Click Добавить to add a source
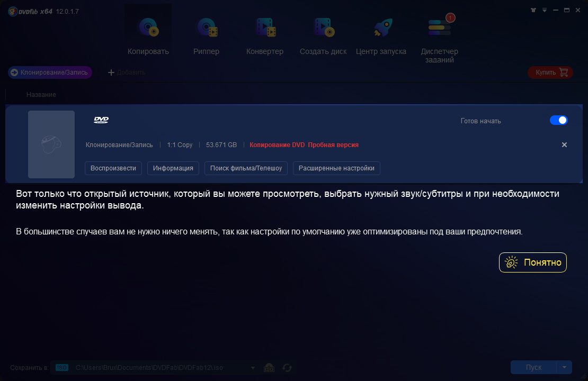Image resolution: width=588 pixels, height=381 pixels. click(x=127, y=72)
